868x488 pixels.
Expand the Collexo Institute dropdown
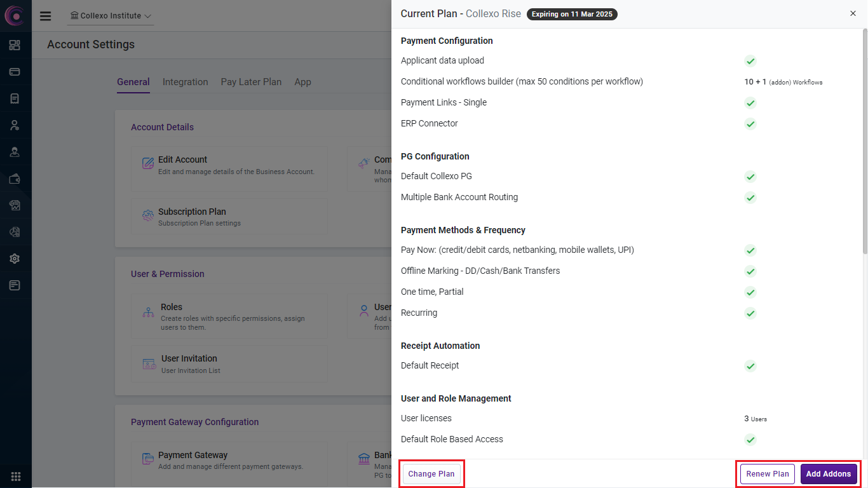click(111, 16)
